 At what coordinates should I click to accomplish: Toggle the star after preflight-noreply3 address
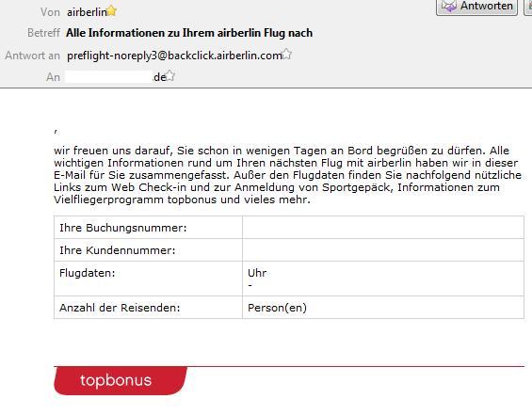[x=286, y=54]
